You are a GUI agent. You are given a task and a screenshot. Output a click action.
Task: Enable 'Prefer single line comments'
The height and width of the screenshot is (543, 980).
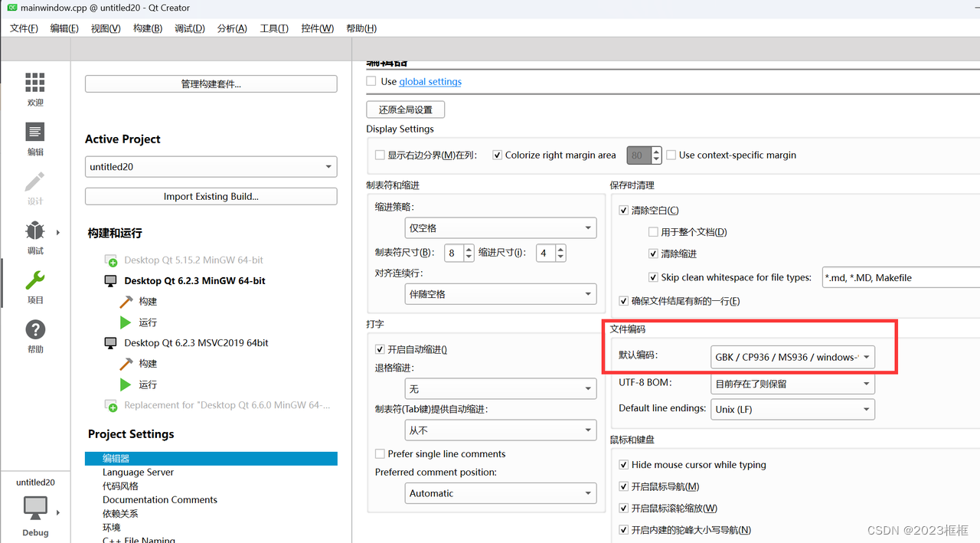(x=380, y=453)
